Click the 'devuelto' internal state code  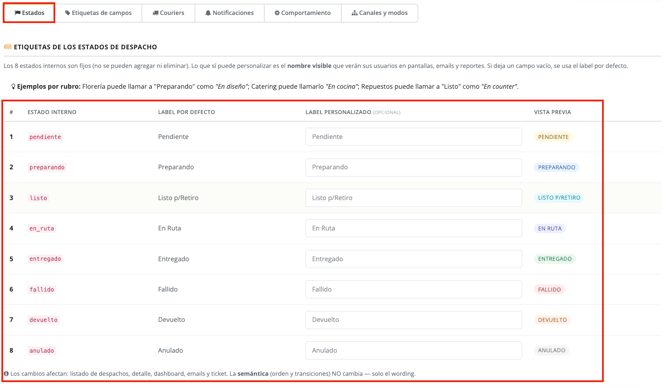coord(44,320)
